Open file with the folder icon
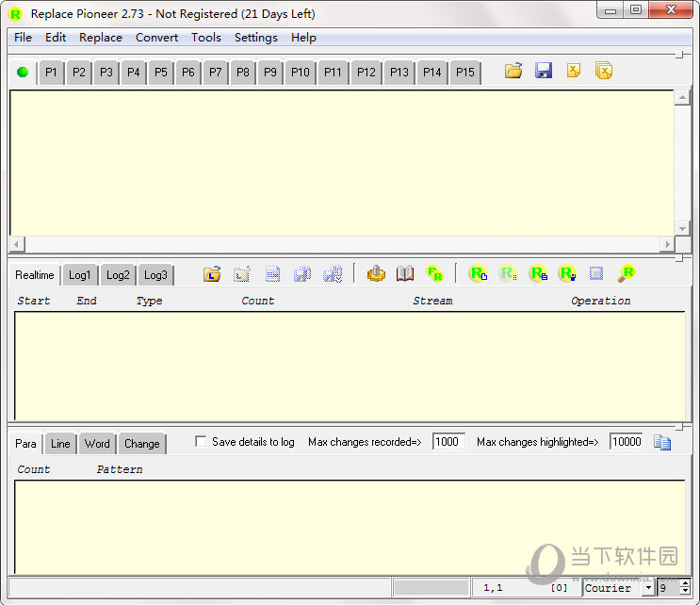Viewport: 700px width, 605px height. [513, 71]
